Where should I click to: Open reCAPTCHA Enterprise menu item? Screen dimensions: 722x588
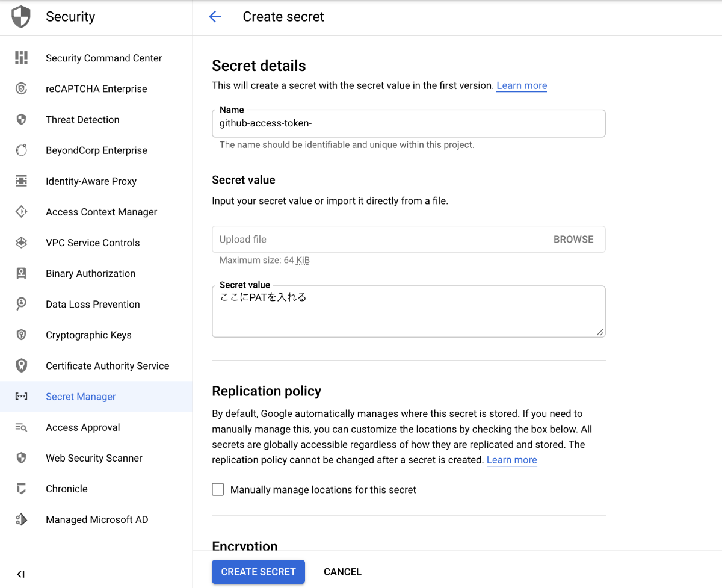[96, 88]
